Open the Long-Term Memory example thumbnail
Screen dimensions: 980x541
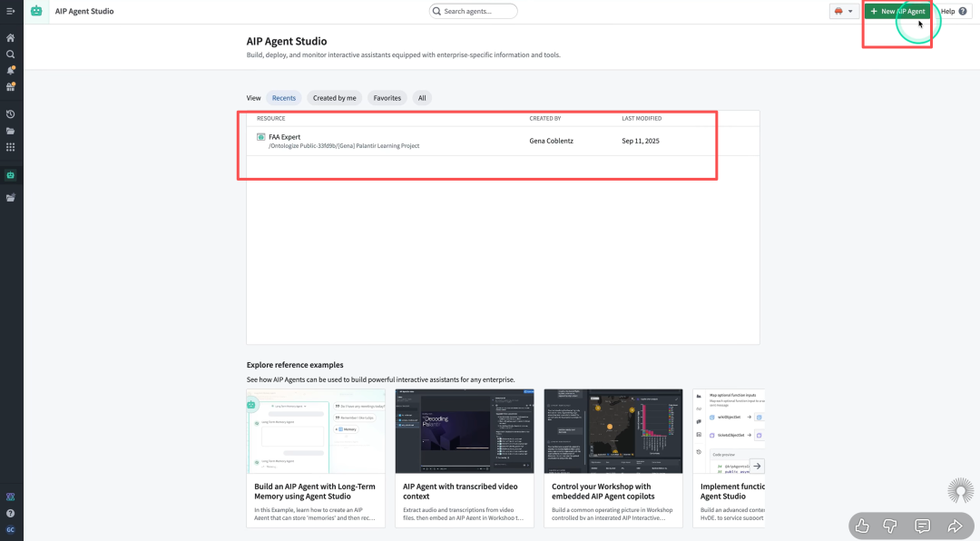(x=316, y=431)
